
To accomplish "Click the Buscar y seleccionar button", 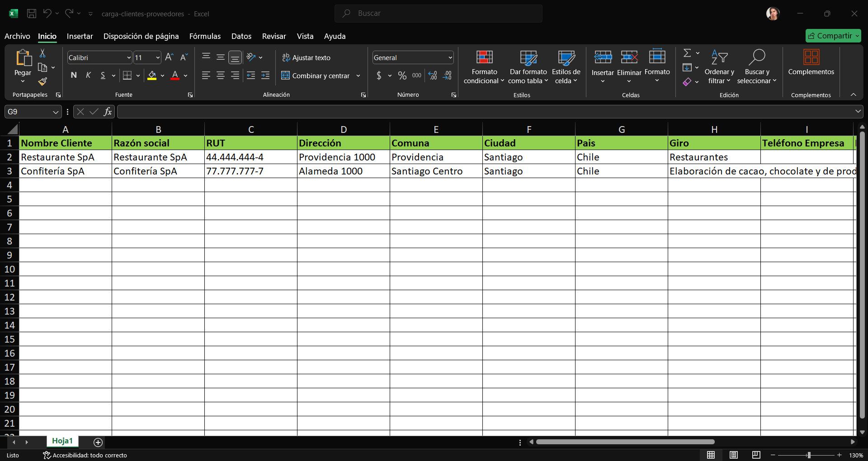I will click(757, 67).
